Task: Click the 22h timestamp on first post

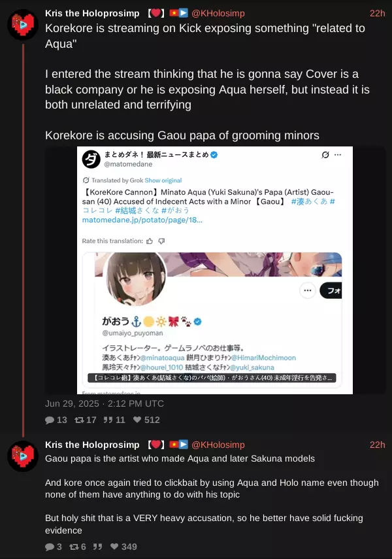Action: click(x=378, y=13)
